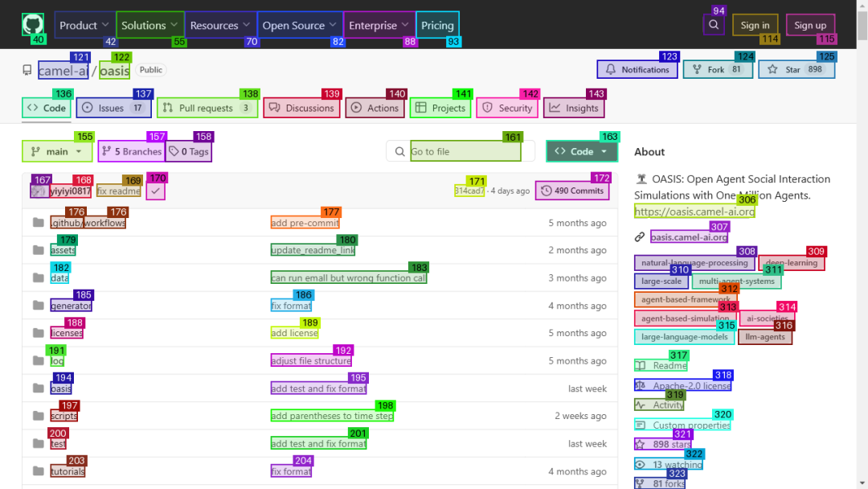Click folder icon of tutorials row

click(x=39, y=471)
